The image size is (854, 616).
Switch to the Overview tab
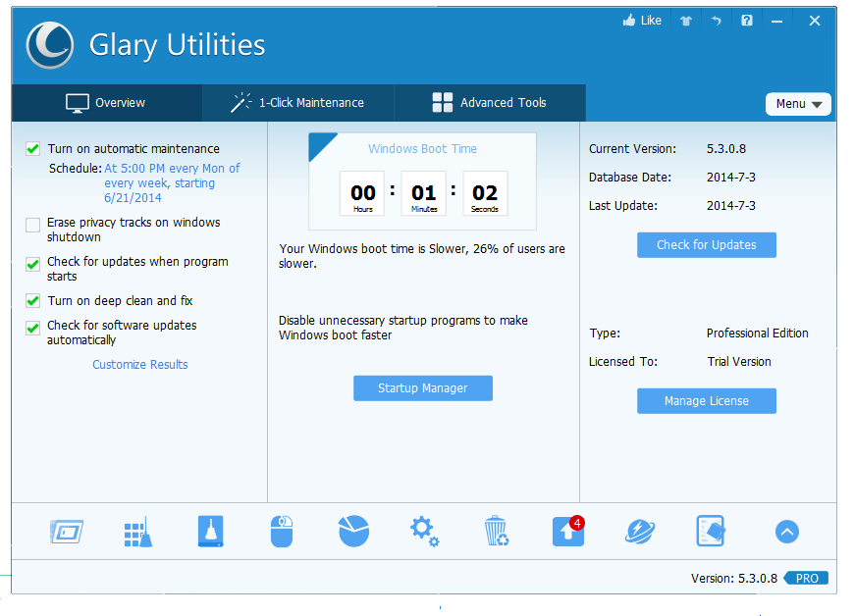(x=107, y=103)
